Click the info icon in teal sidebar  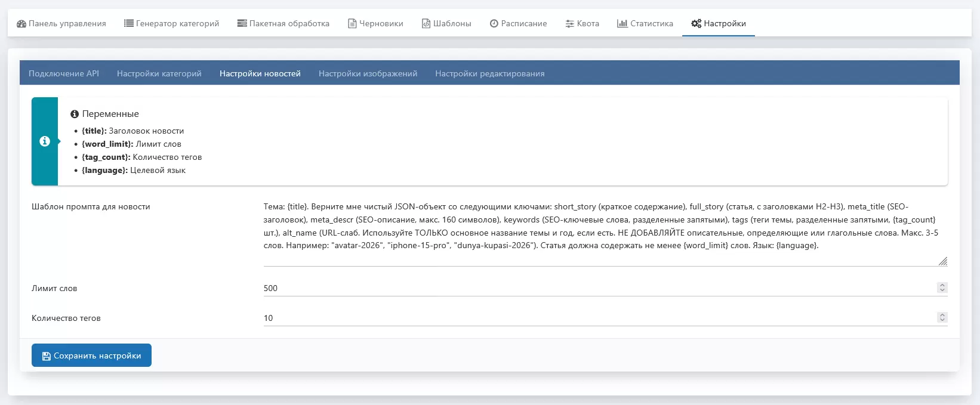[45, 141]
